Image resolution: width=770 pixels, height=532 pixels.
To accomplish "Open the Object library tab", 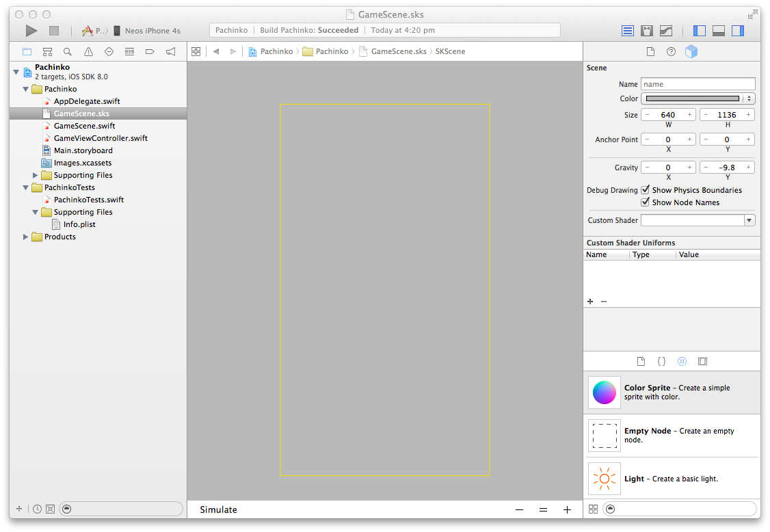I will (x=682, y=361).
